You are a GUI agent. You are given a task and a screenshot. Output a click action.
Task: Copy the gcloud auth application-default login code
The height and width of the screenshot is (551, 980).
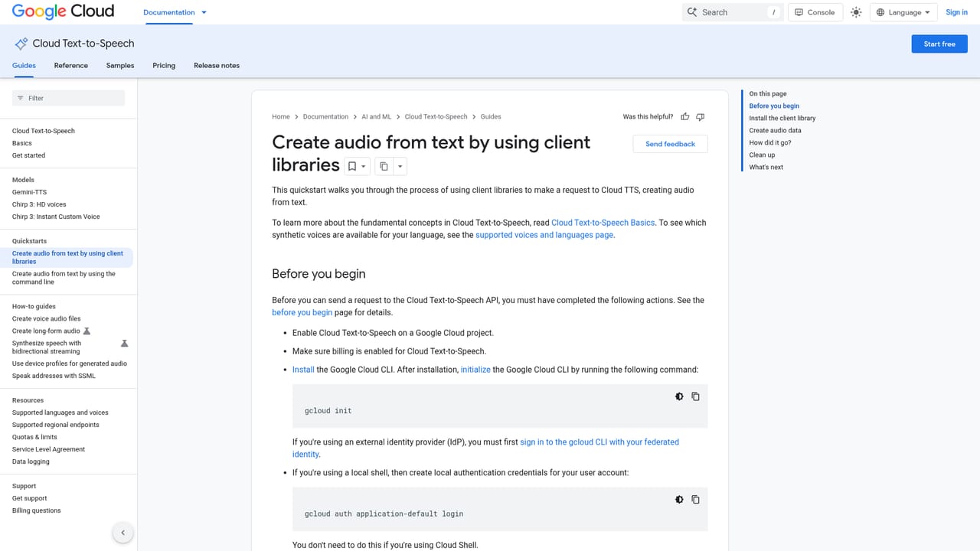(695, 500)
